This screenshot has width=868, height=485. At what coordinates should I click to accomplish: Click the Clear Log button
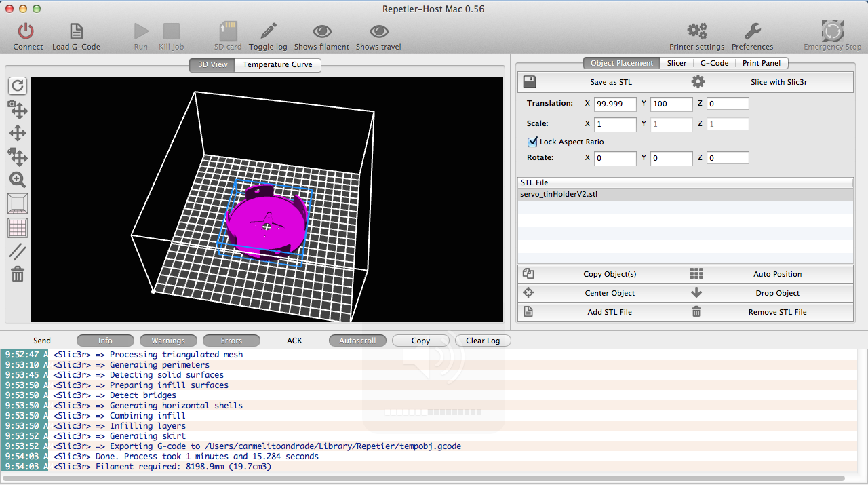tap(484, 341)
